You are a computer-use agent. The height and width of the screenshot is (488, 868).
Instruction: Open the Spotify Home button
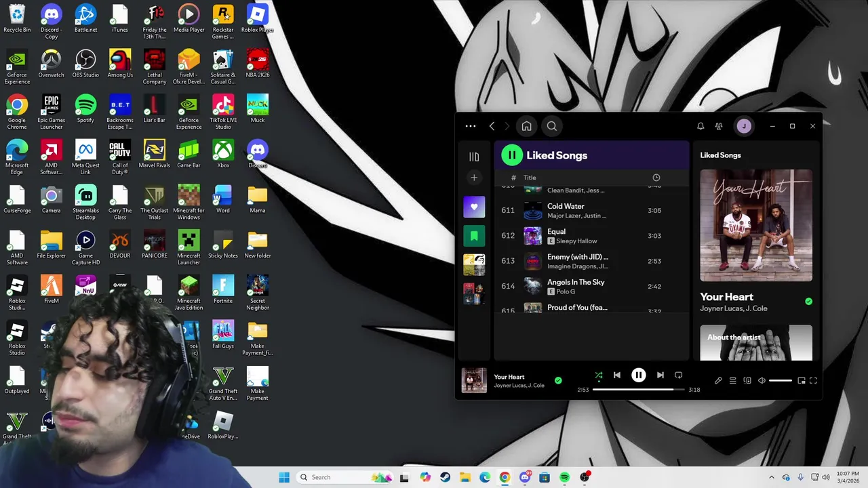526,126
